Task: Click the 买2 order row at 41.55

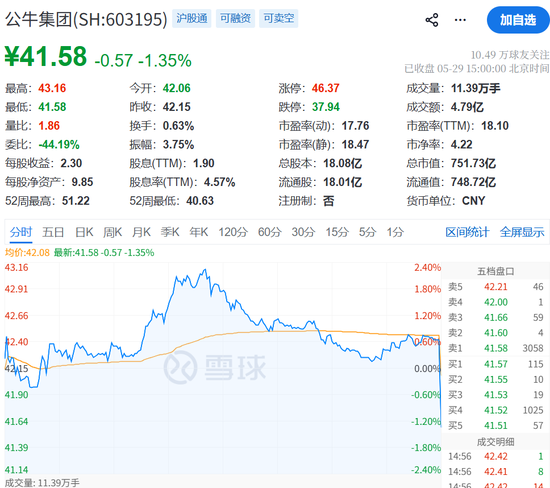Action: pos(495,380)
